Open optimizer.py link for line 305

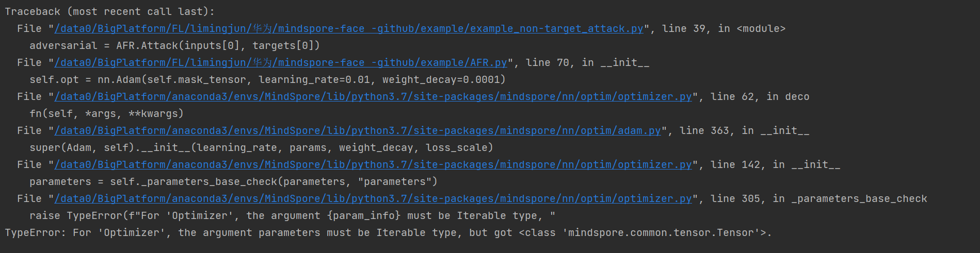tap(373, 199)
